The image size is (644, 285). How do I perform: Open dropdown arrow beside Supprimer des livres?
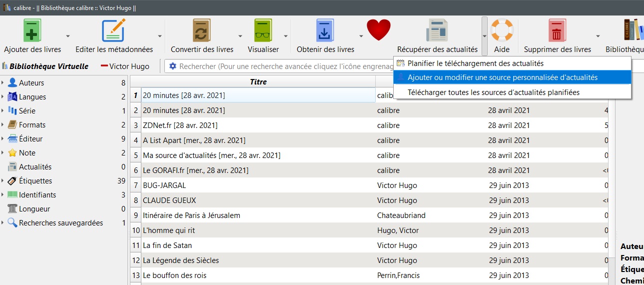(x=598, y=36)
